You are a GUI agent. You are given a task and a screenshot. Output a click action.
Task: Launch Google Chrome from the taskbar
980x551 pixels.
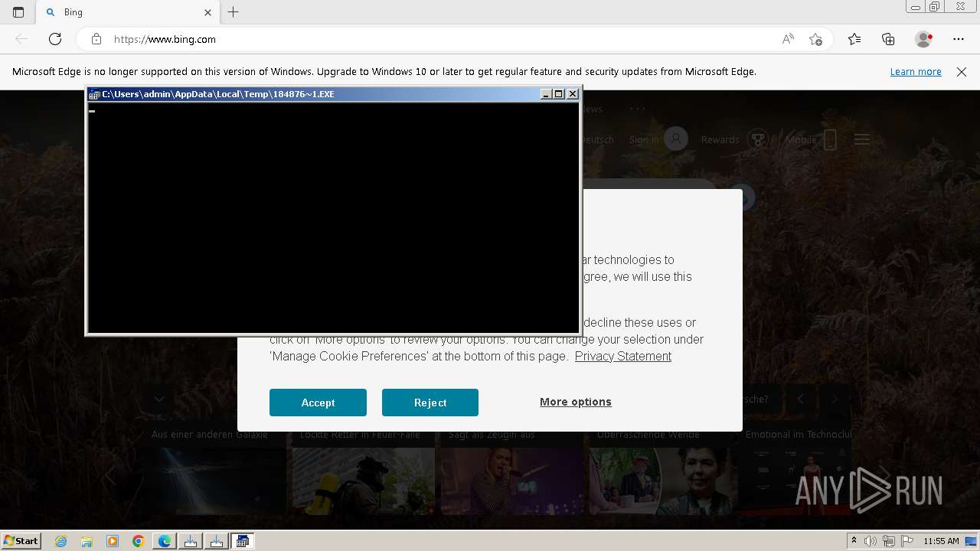coord(139,541)
